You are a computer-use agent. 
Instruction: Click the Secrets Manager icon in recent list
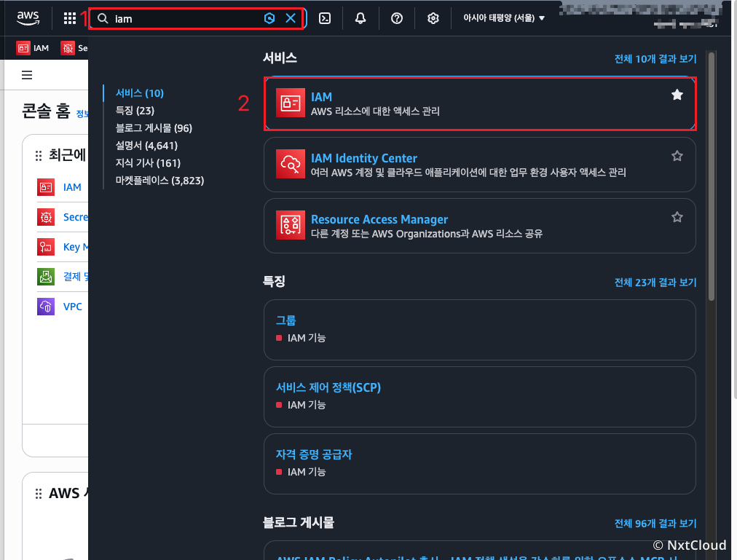(x=46, y=217)
